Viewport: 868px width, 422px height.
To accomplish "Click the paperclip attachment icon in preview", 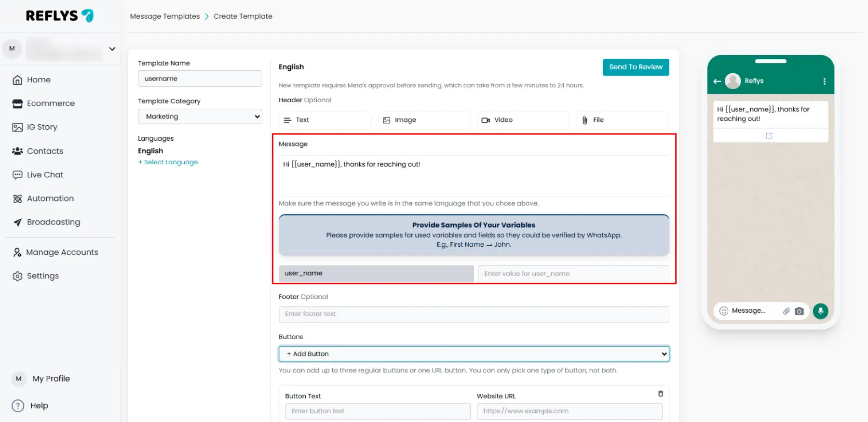I will [x=786, y=311].
